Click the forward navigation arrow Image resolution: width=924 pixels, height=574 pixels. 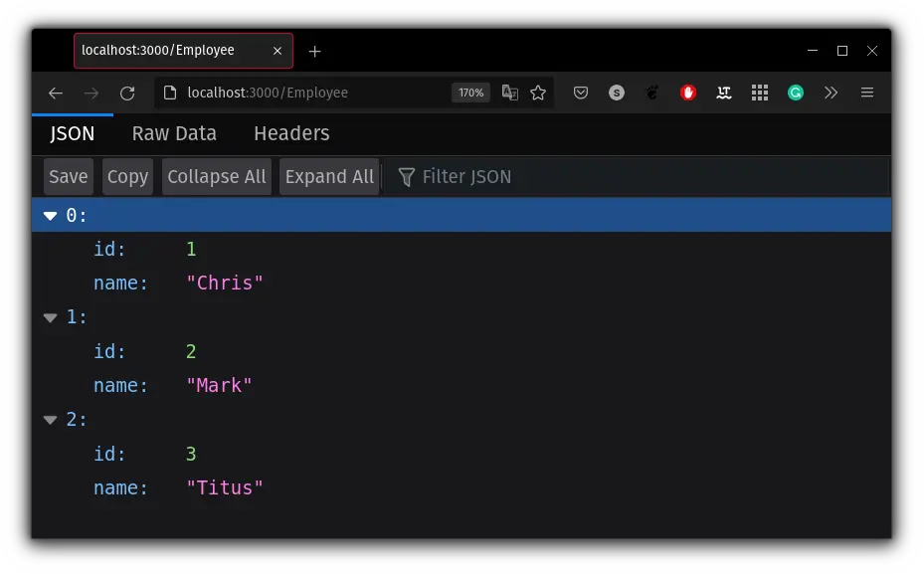[x=92, y=94]
